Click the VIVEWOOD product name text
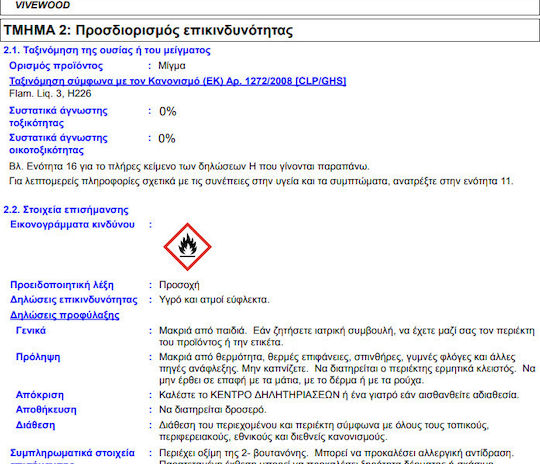 (x=43, y=5)
